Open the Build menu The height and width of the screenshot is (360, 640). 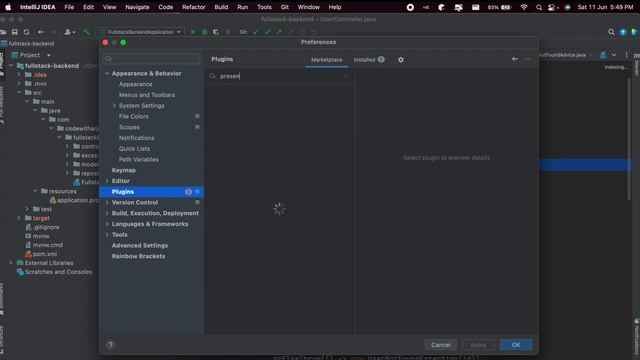point(221,7)
